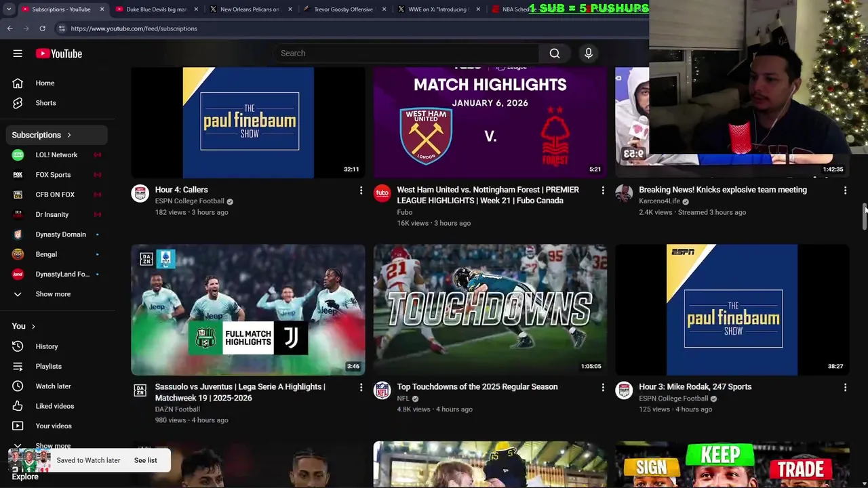Open NFL channel avatar
868x488 pixels.
click(382, 390)
